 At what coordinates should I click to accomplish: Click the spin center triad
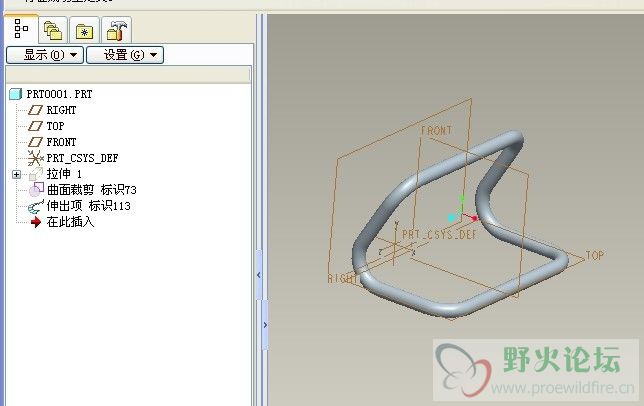pos(462,211)
